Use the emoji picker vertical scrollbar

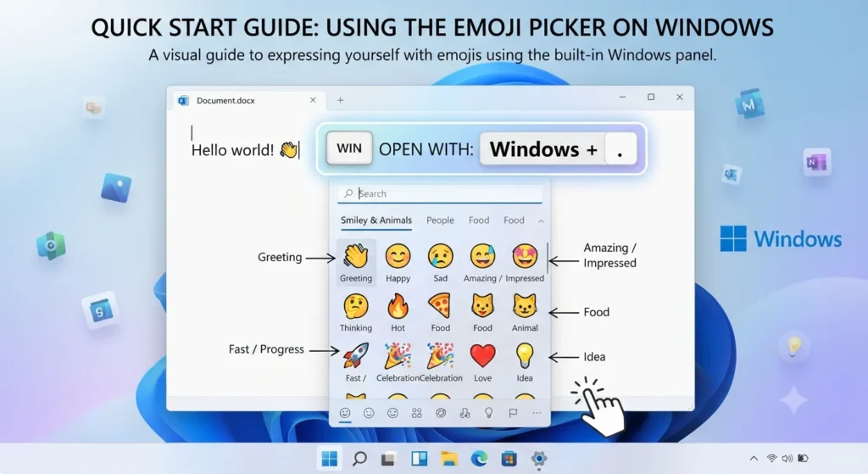tap(548, 258)
